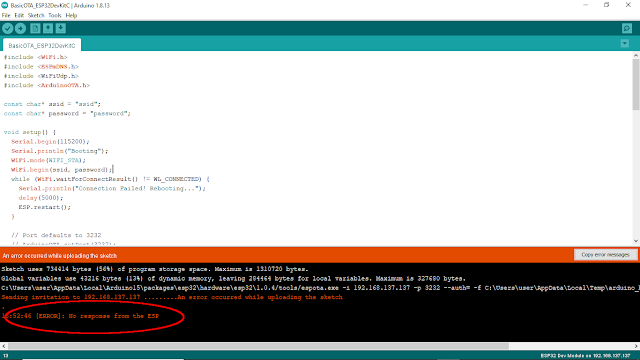The height and width of the screenshot is (360, 640).
Task: Click the #include <WiFi.h> line
Action: coord(36,57)
